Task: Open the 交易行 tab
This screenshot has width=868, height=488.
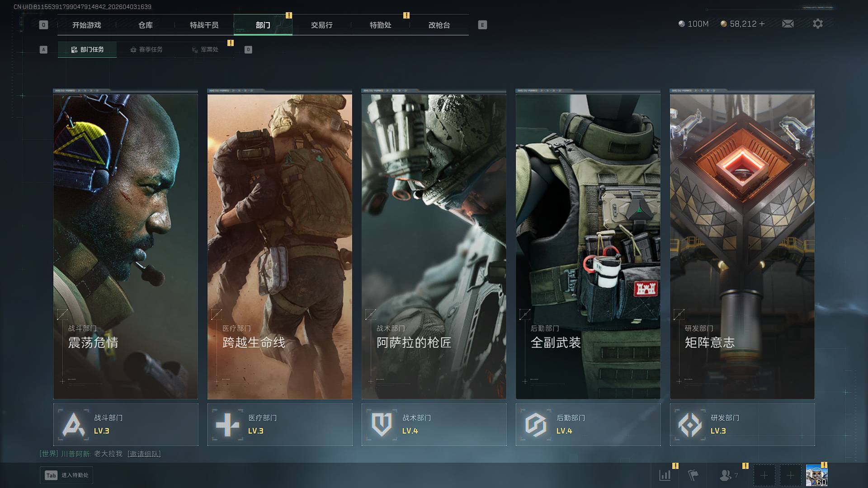Action: click(321, 25)
